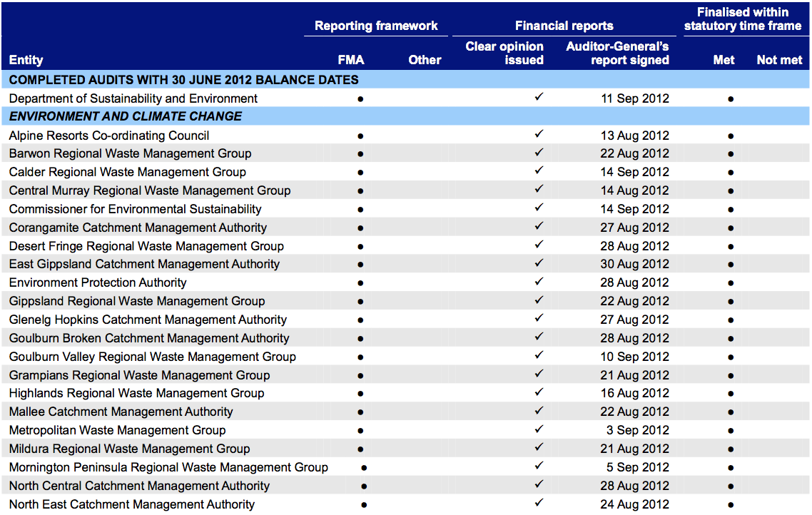Screen dimensions: 812x515
Task: Click Corangamite's date 27 Aug 2012
Action: pyautogui.click(x=635, y=228)
